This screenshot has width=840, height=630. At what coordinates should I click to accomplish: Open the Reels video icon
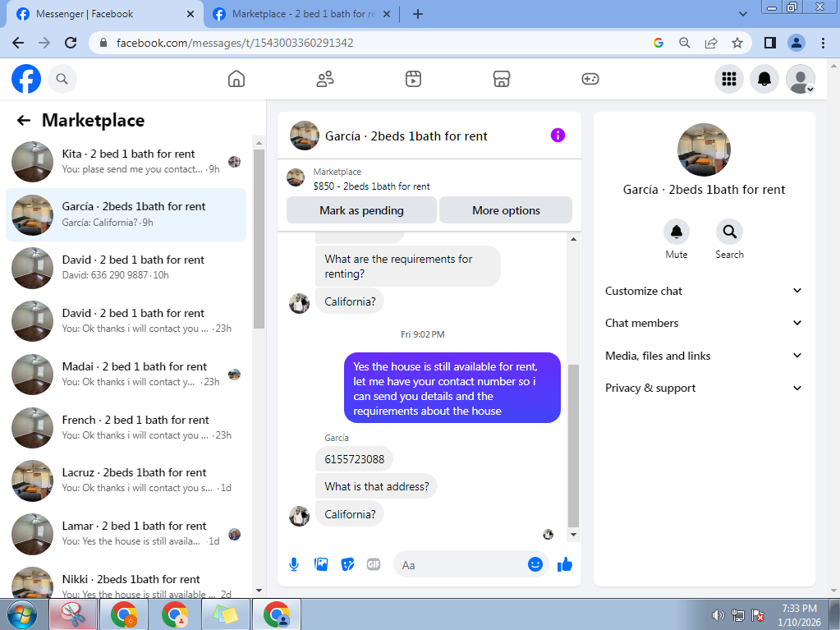pos(413,79)
